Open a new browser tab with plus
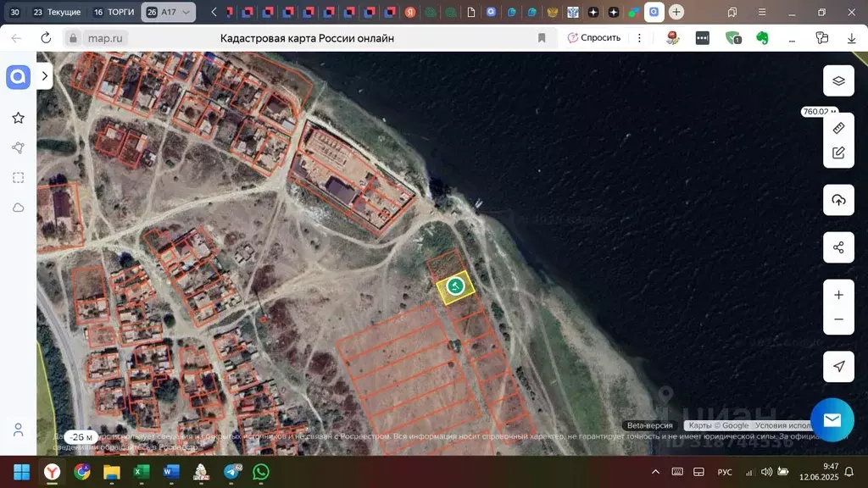868x488 pixels. 676,12
